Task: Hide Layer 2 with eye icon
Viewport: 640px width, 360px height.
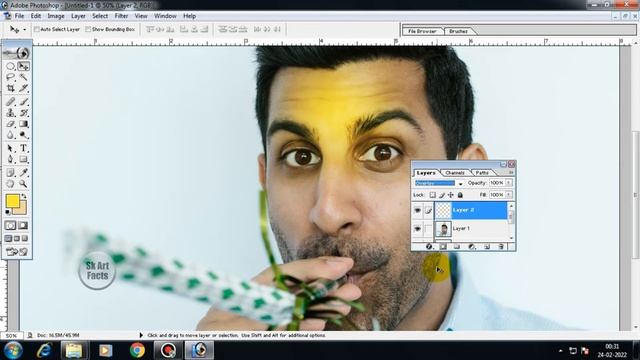Action: click(418, 210)
